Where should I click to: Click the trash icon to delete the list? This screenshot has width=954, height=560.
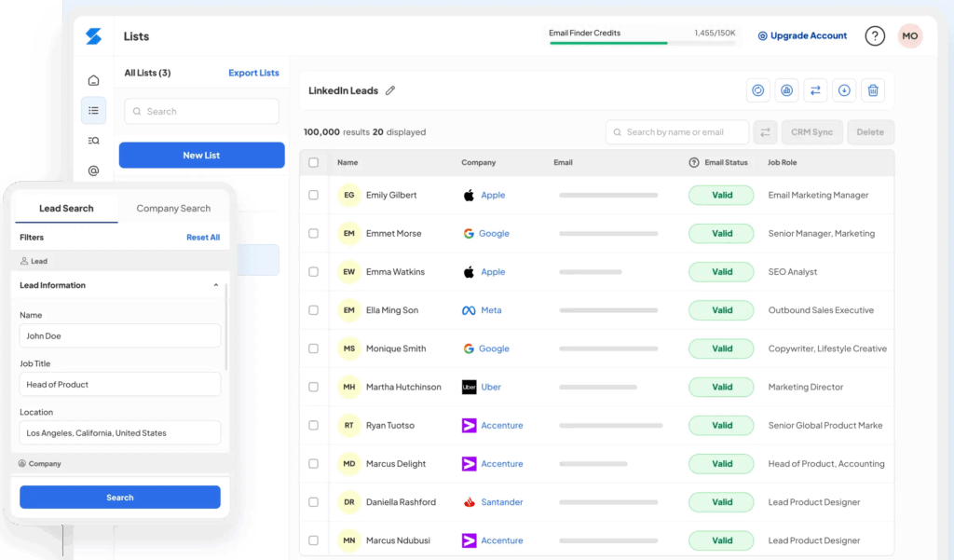(x=873, y=89)
